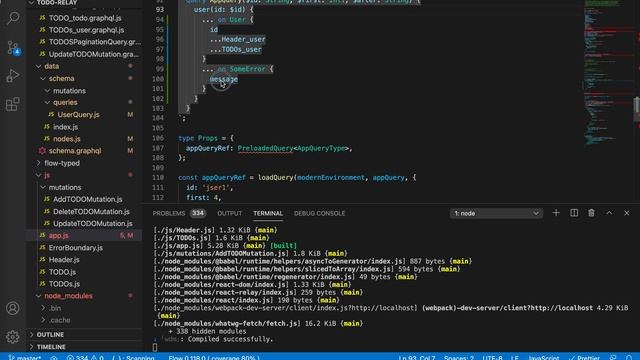Viewport: 640px width, 360px height.
Task: Open DeleteTODOMutation.js file
Action: pyautogui.click(x=91, y=211)
